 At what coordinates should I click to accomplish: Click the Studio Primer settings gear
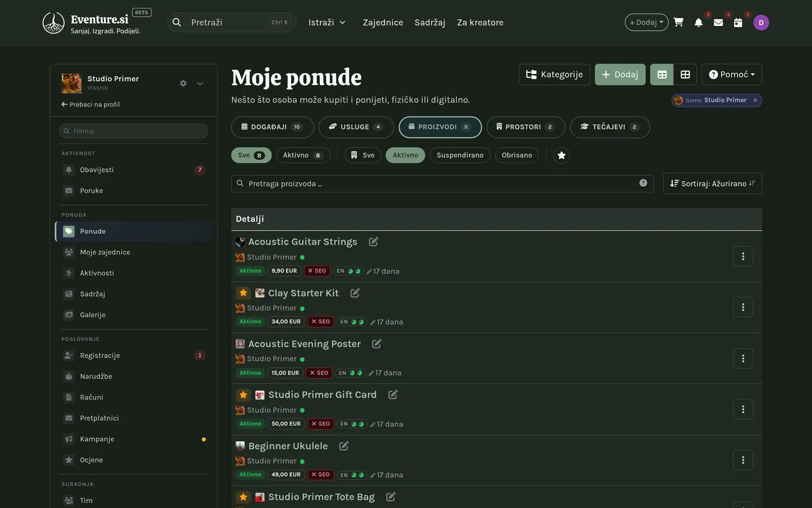183,84
